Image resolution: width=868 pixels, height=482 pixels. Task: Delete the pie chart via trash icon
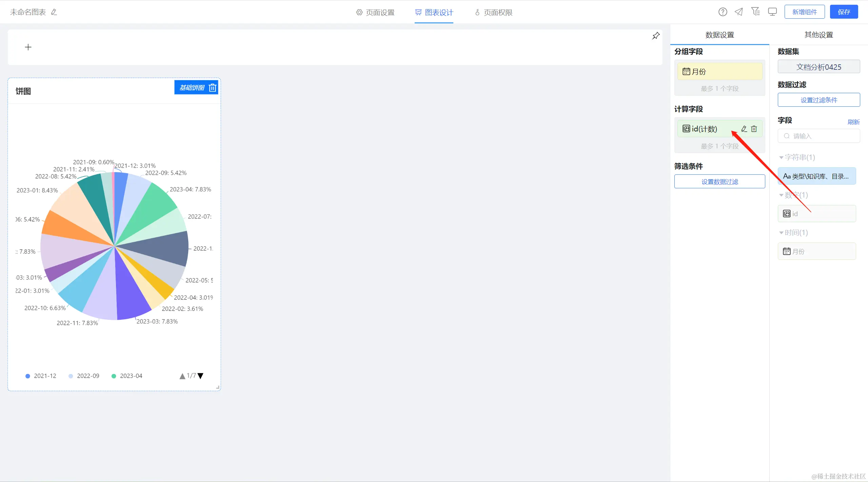[x=213, y=88]
